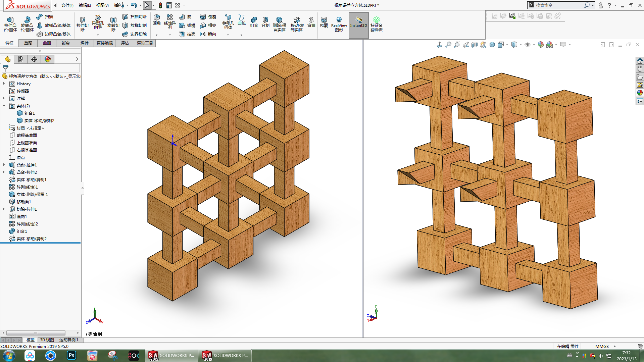Screen dimensions: 644x362
Task: Click the 分割 split tool
Action: (x=265, y=22)
